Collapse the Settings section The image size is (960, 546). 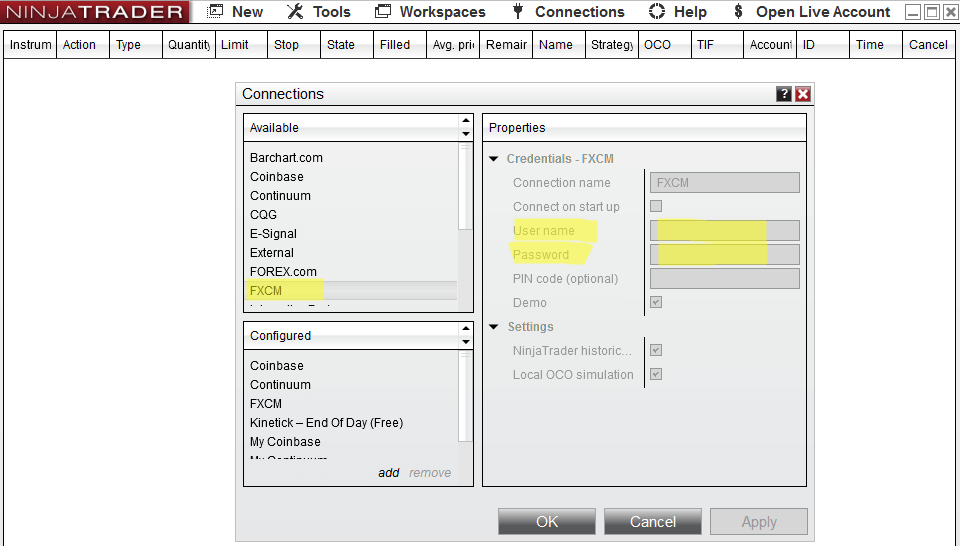[x=494, y=327]
